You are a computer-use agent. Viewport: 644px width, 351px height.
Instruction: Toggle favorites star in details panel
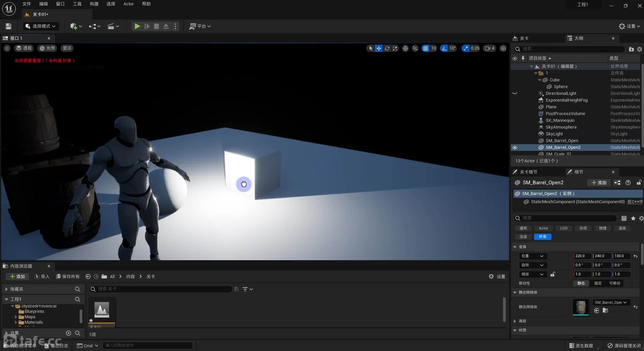pos(633,218)
